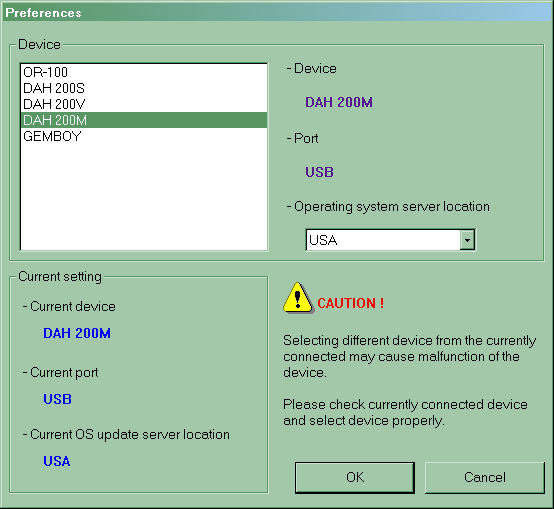554x509 pixels.
Task: Click the USA server location combo box
Action: pos(390,240)
